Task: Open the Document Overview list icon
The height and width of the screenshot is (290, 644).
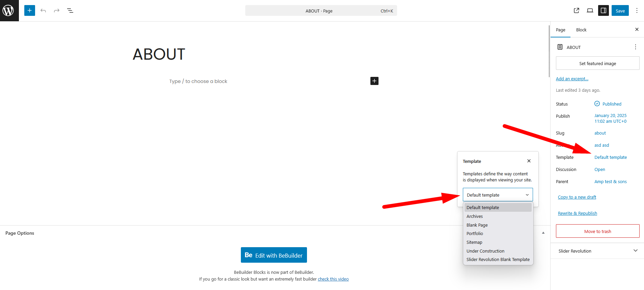Action: coord(70,10)
